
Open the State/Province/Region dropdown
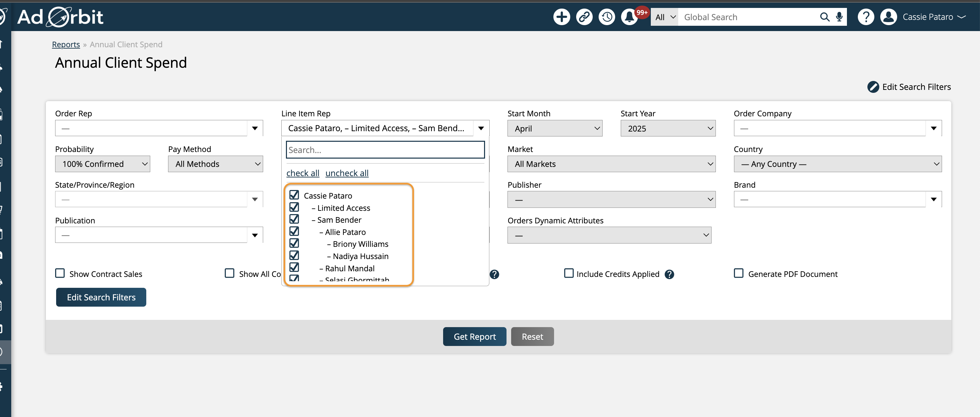(x=159, y=199)
